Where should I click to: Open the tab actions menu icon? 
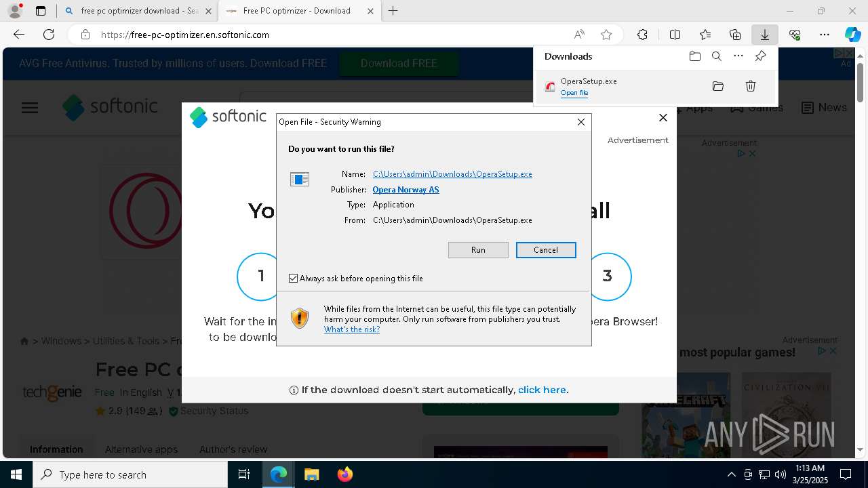(41, 11)
